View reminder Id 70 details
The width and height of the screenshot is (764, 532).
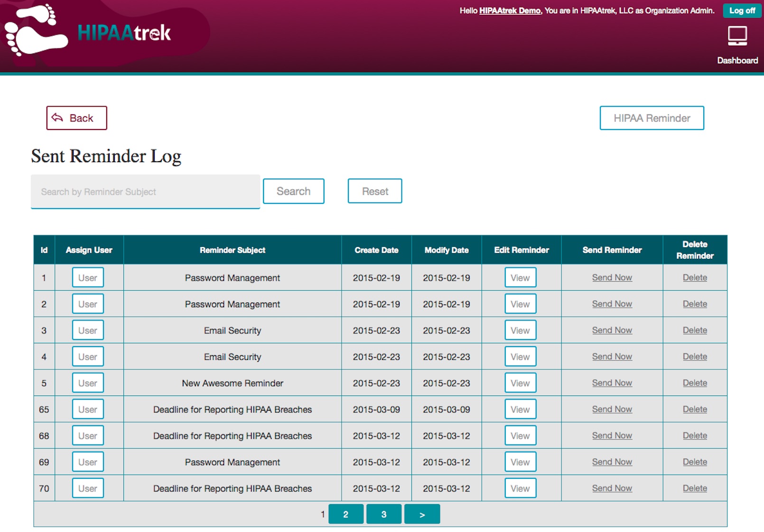tap(520, 488)
